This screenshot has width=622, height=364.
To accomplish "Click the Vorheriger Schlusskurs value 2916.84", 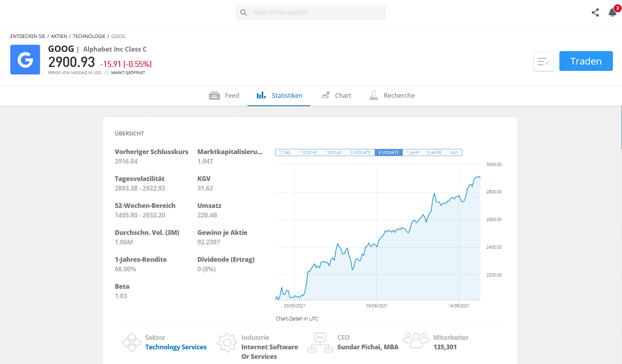I will [x=126, y=161].
